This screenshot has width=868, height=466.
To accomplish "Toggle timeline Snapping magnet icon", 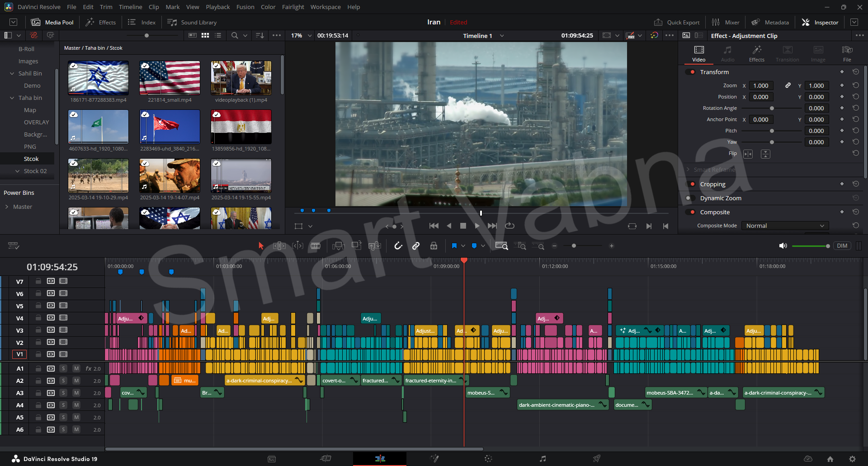I will (x=398, y=246).
